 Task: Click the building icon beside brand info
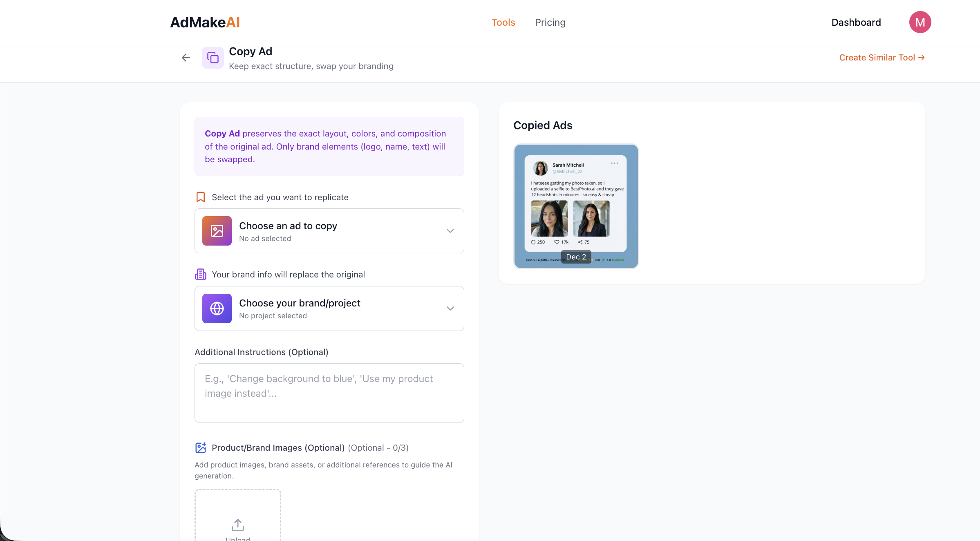pyautogui.click(x=201, y=274)
